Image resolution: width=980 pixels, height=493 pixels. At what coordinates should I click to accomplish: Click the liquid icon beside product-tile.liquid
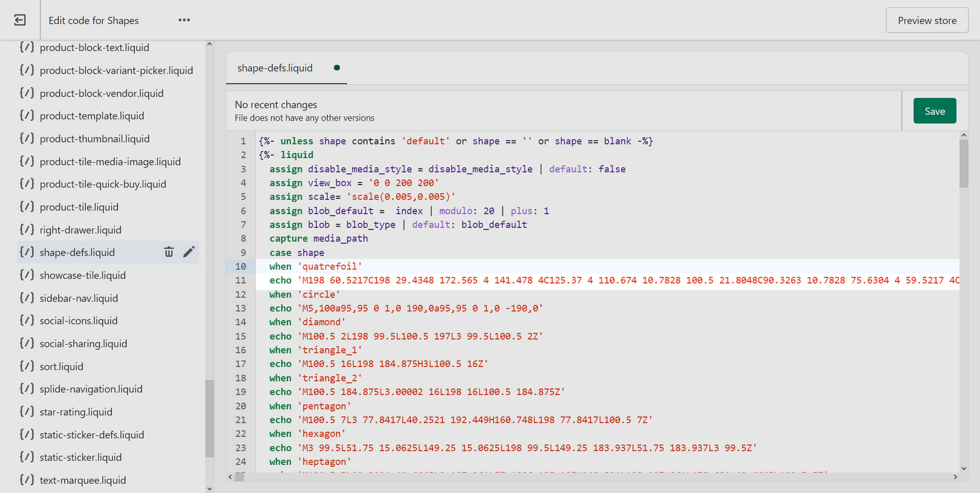click(x=27, y=207)
